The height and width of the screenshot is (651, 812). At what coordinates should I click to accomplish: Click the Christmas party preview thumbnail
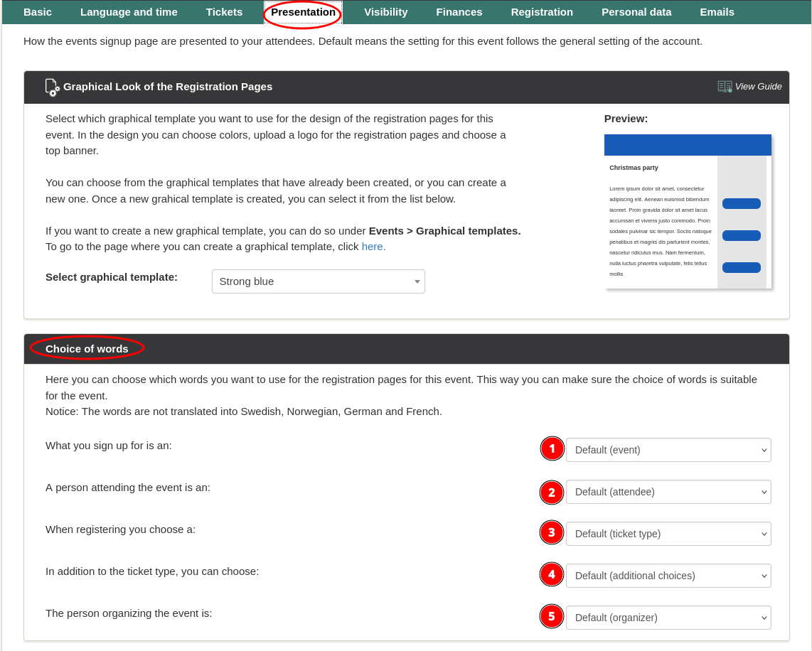coord(688,212)
